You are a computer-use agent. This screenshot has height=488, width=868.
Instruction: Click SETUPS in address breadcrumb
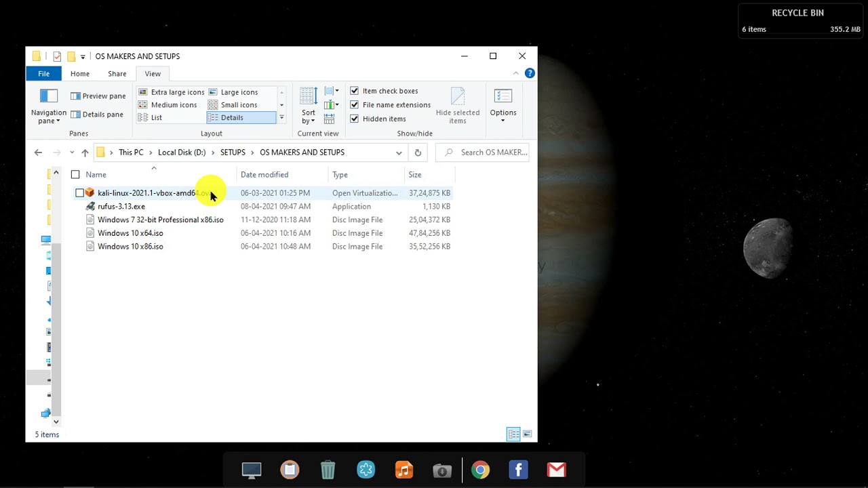coord(233,152)
